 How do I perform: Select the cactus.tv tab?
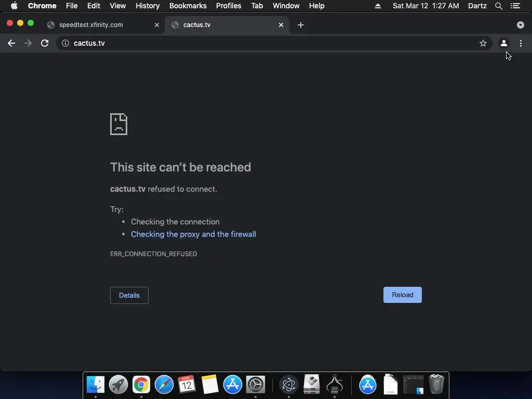coord(228,25)
